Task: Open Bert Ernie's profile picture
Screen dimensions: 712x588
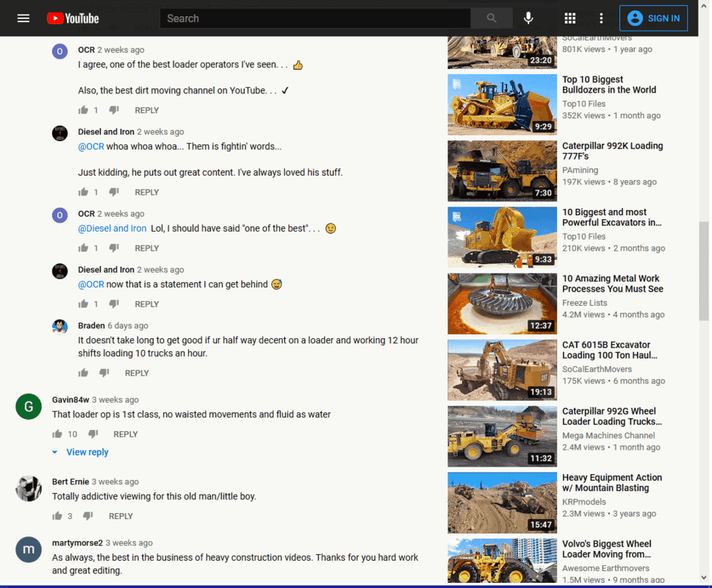Action: point(29,489)
